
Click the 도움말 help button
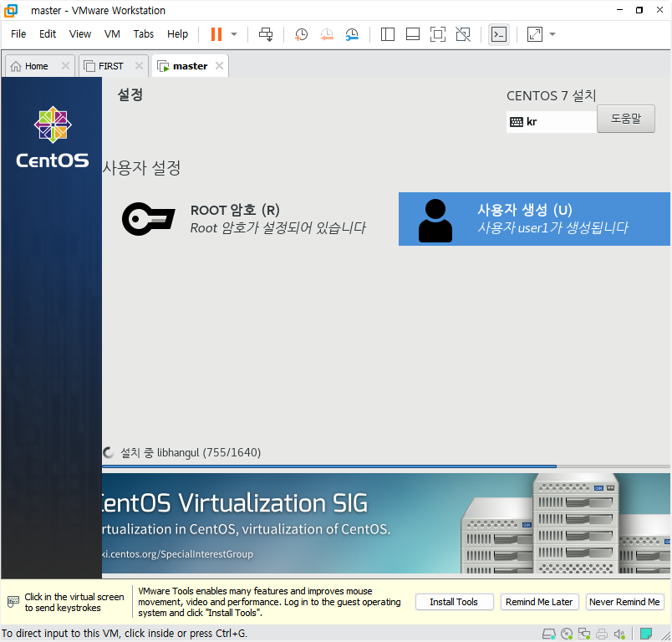626,119
